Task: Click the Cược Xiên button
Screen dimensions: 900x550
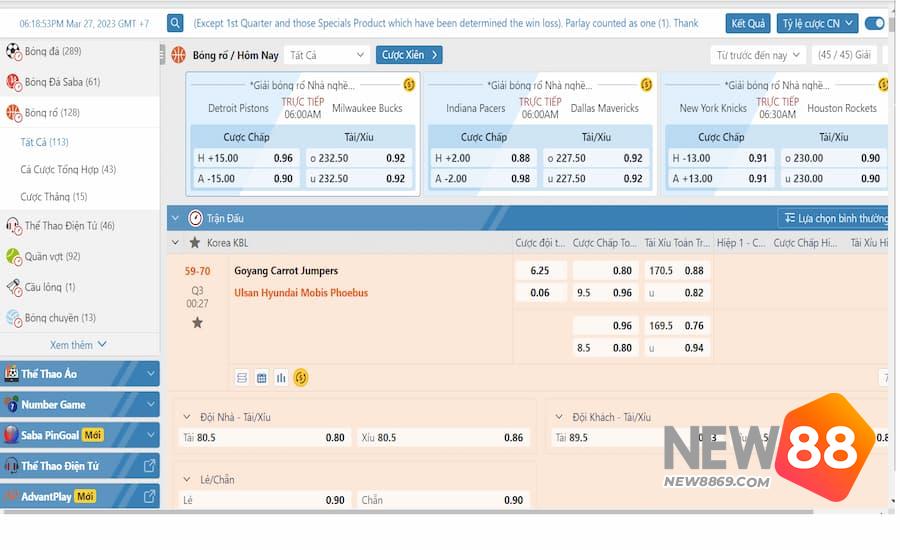Action: (x=409, y=55)
